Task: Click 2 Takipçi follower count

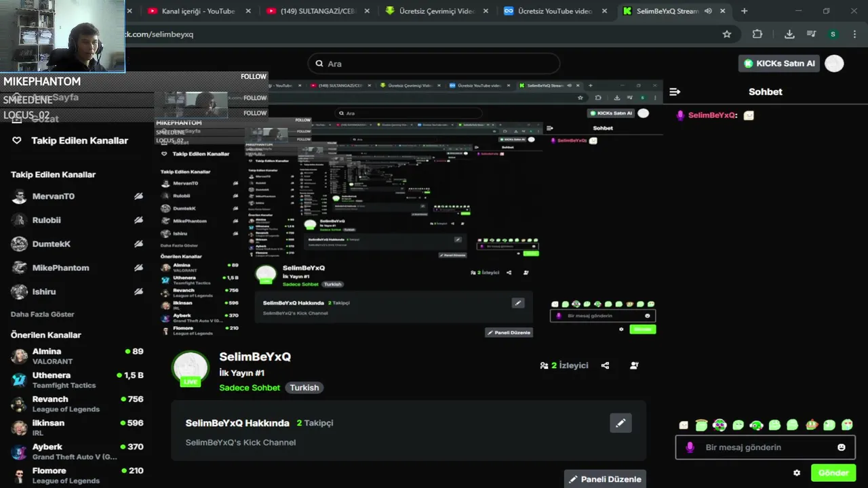Action: (315, 423)
